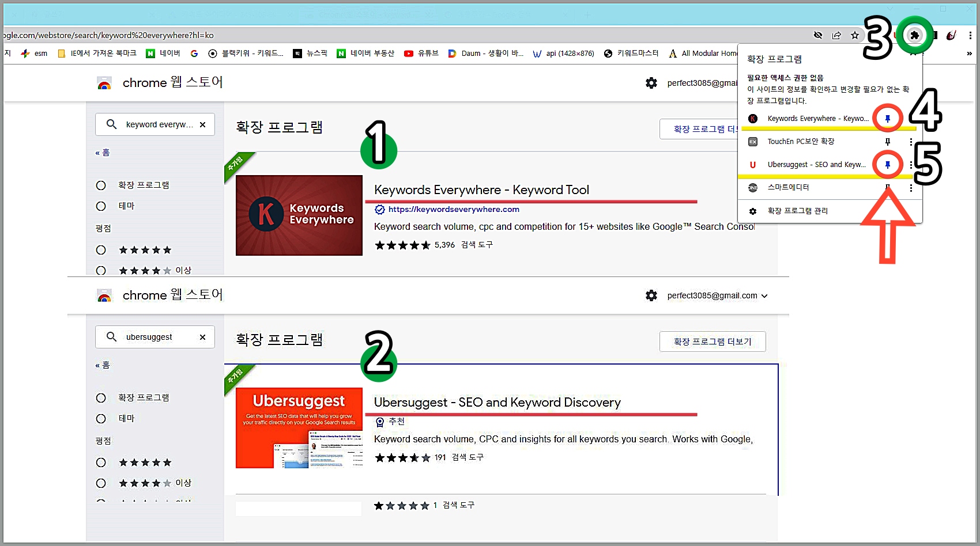Open 확장 프로그램 관리 menu entry

coord(830,211)
